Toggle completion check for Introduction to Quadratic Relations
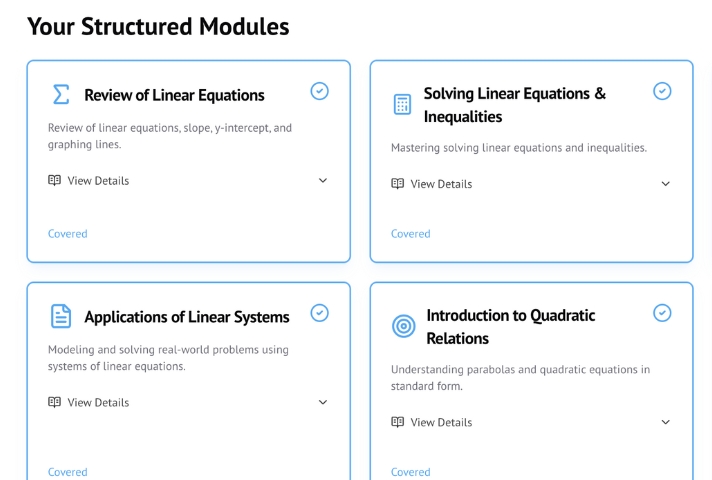Screen dimensions: 712x480 (662, 313)
